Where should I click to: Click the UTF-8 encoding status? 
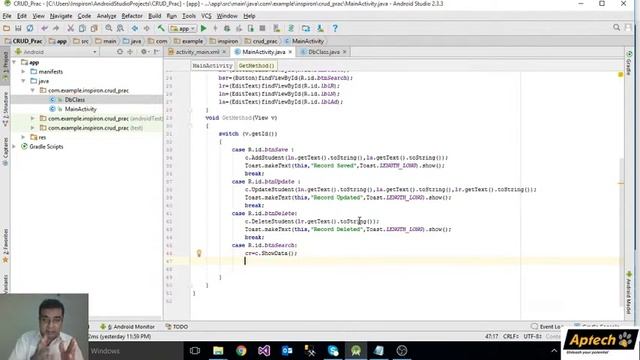click(x=532, y=336)
